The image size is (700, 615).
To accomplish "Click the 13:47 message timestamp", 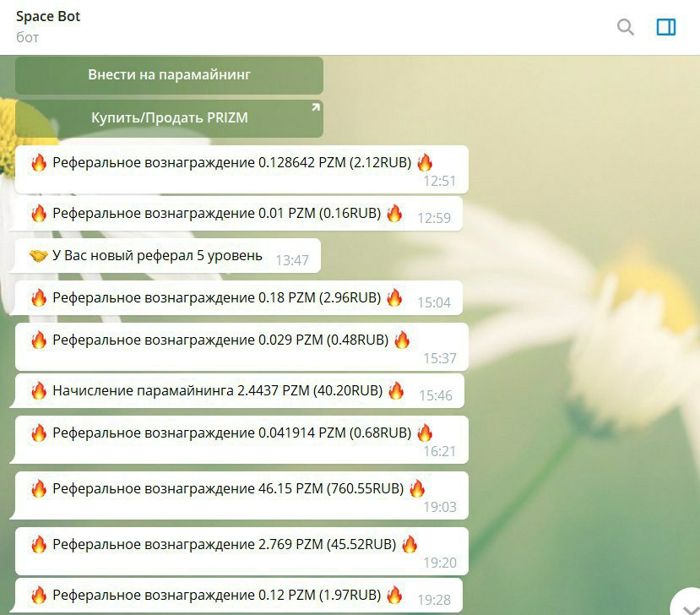I will [292, 260].
